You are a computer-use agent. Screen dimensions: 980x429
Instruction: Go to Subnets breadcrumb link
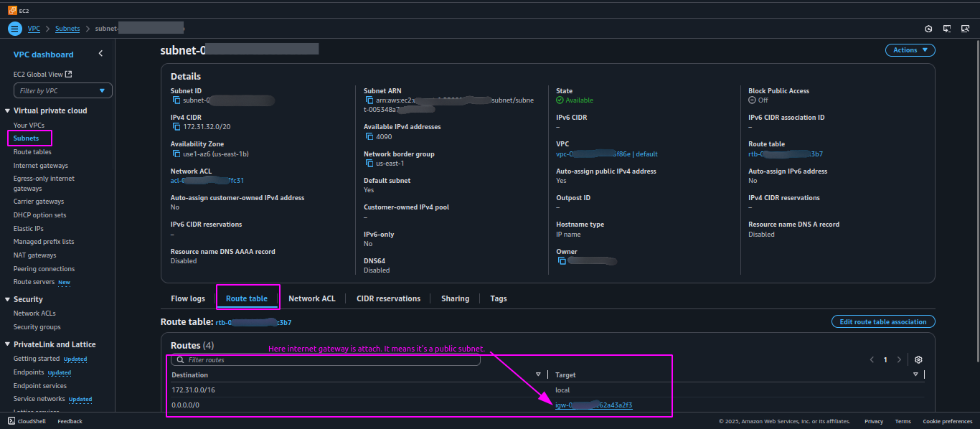(x=67, y=29)
